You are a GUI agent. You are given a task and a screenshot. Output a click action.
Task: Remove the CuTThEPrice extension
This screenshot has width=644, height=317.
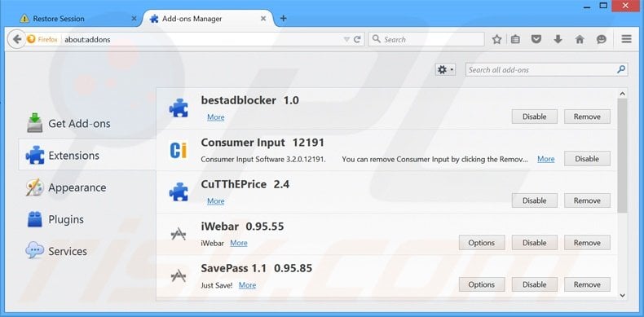pos(587,200)
